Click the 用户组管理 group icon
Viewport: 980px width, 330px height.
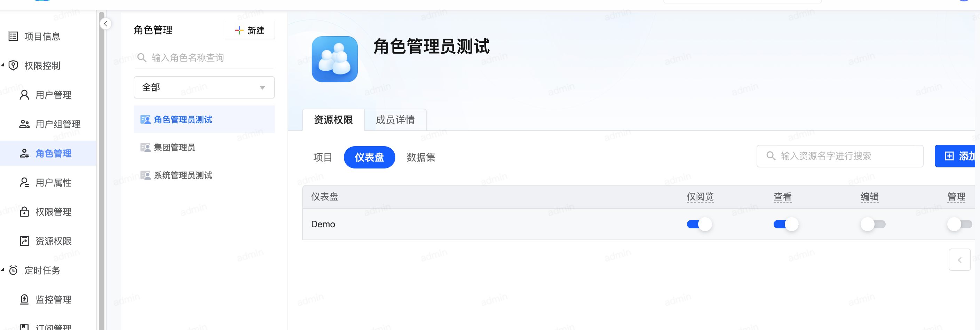click(x=24, y=124)
